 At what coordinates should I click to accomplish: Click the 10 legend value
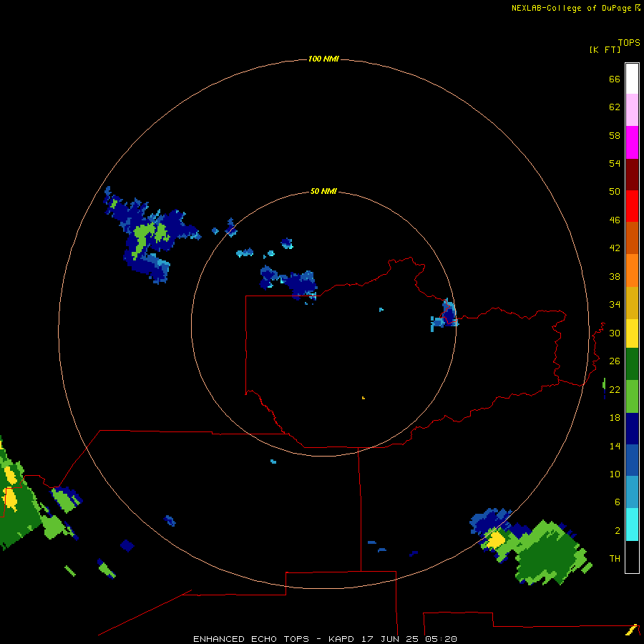(615, 474)
